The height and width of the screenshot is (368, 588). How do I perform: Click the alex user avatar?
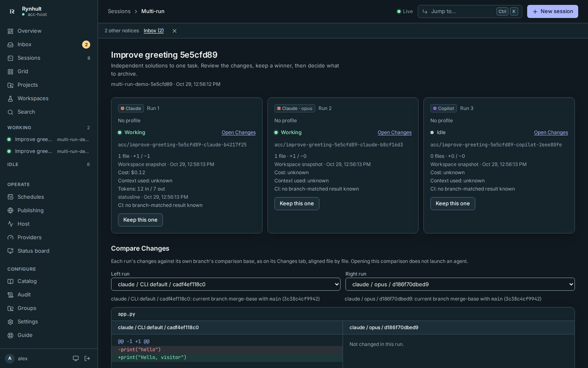pos(10,359)
